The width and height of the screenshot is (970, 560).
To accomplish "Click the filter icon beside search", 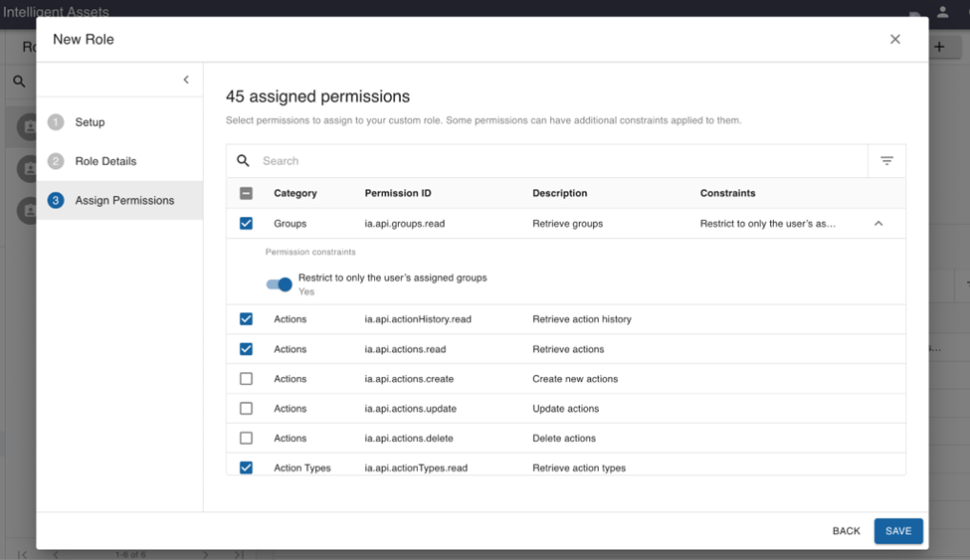I will pyautogui.click(x=886, y=161).
